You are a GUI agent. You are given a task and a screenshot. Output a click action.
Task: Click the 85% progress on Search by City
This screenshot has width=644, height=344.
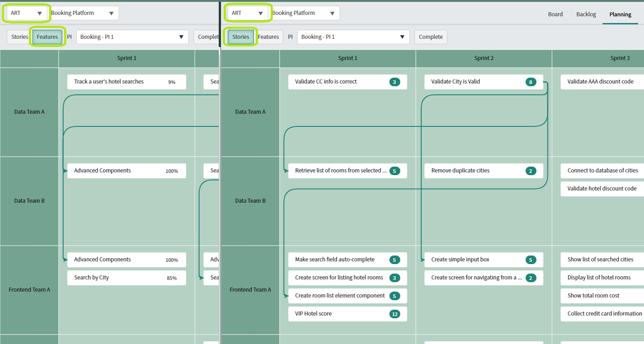pos(171,278)
